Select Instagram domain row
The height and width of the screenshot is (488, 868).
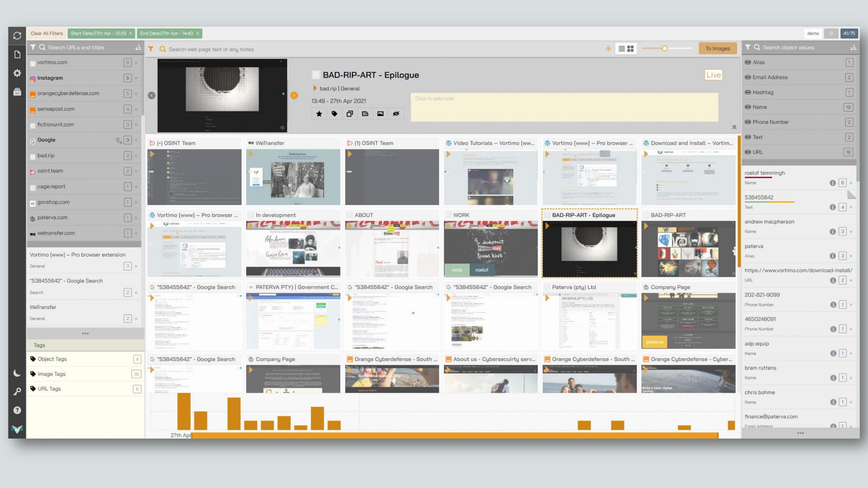pyautogui.click(x=84, y=78)
